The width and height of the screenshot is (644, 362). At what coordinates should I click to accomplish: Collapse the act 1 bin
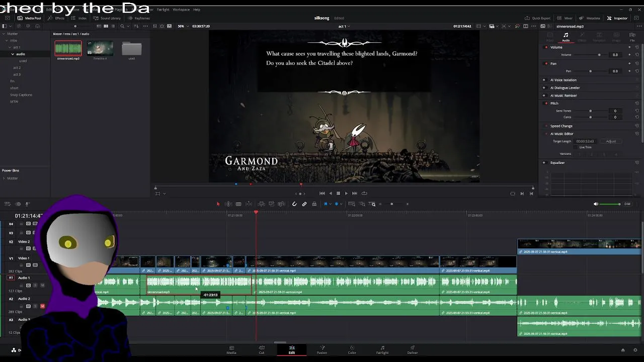pos(9,47)
